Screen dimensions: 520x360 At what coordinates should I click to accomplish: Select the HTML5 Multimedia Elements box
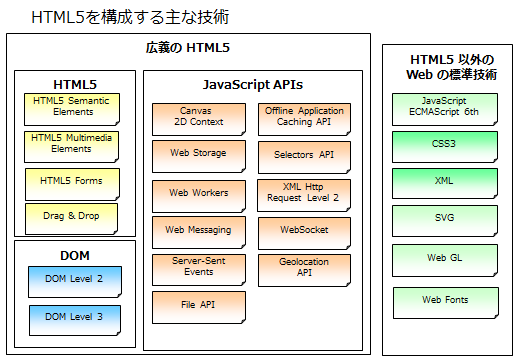71,147
